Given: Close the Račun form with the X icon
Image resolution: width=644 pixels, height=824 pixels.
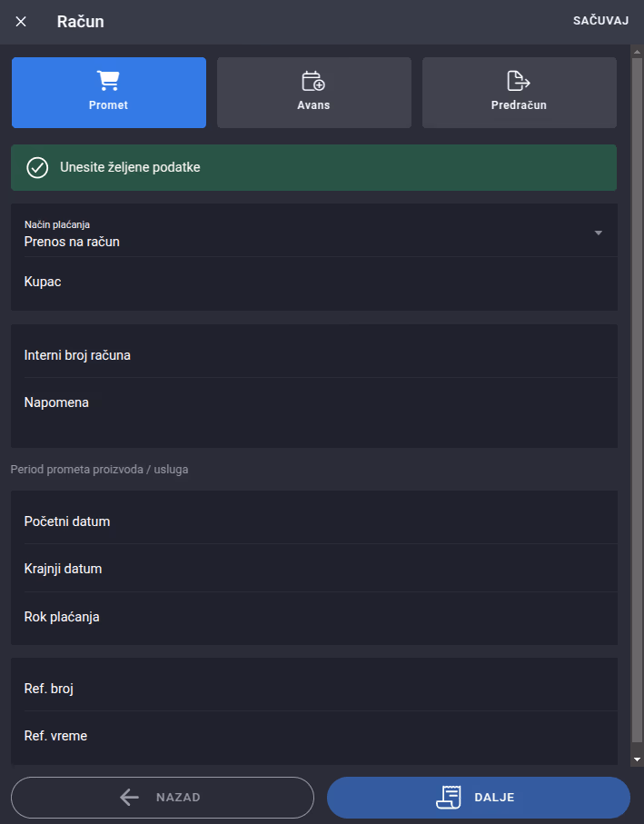Looking at the screenshot, I should click(21, 22).
